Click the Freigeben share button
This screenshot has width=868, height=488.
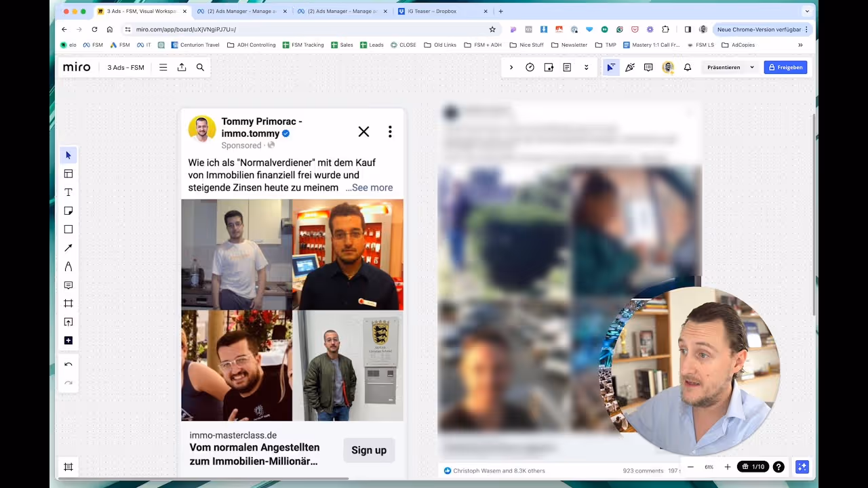point(785,67)
